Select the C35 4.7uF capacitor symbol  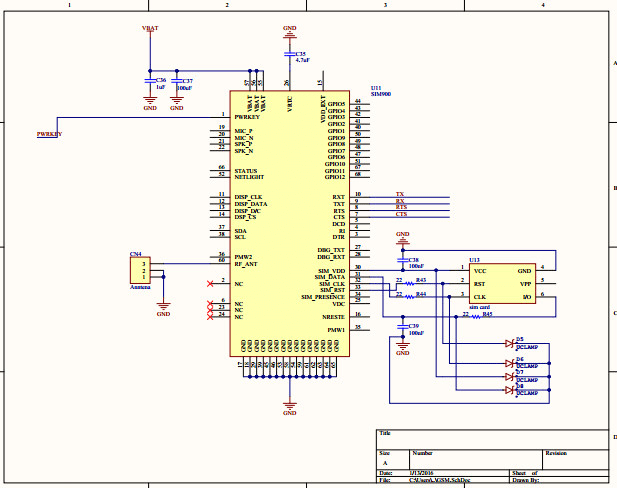290,54
